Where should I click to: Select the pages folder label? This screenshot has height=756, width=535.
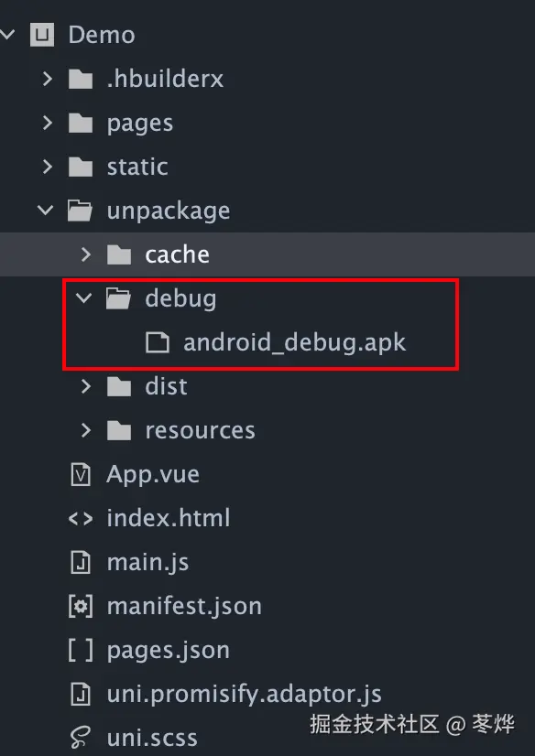(140, 124)
